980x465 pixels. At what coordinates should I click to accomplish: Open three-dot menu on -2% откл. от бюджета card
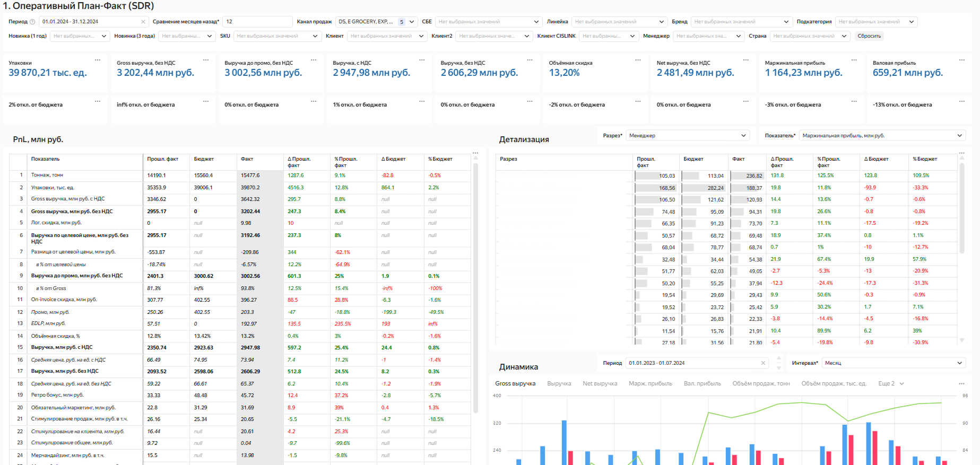[x=638, y=101]
